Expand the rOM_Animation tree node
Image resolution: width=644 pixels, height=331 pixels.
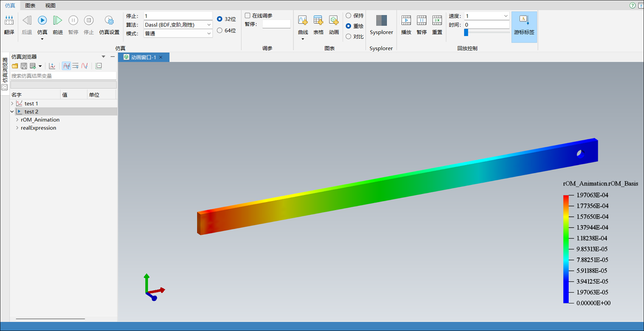[17, 120]
